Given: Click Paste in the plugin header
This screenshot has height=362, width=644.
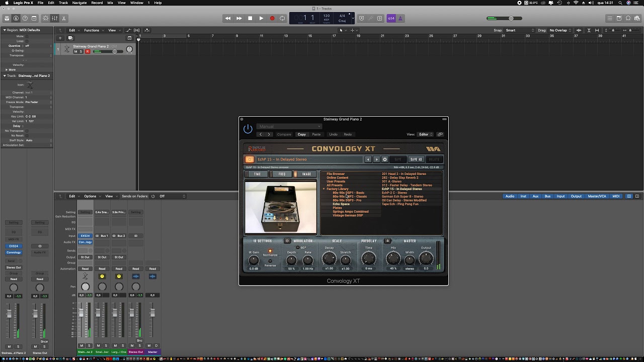Looking at the screenshot, I should click(316, 134).
